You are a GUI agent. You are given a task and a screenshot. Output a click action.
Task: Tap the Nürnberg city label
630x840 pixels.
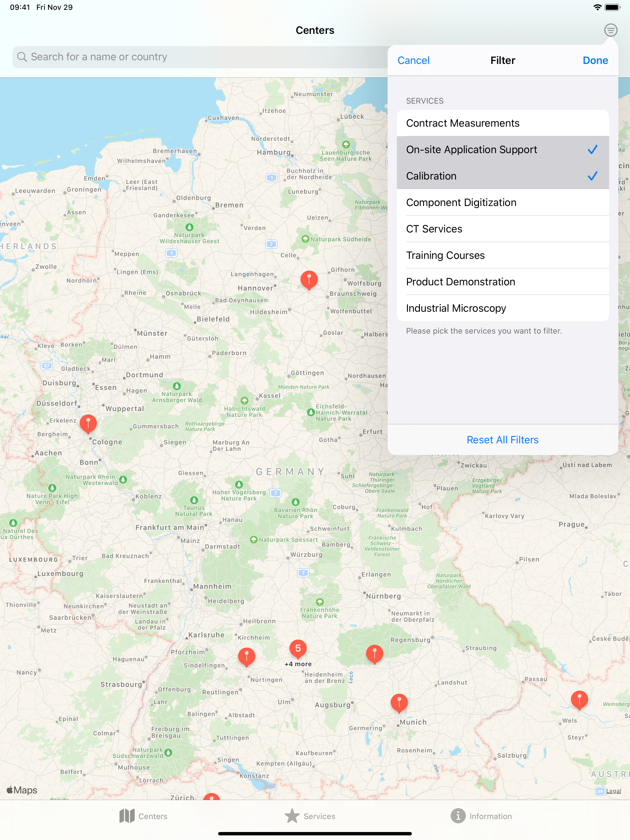[x=383, y=596]
